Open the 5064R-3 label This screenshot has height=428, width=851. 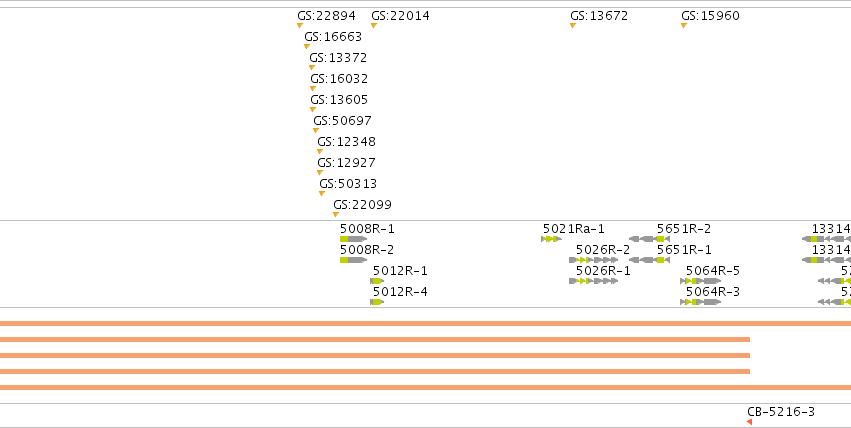coord(713,292)
